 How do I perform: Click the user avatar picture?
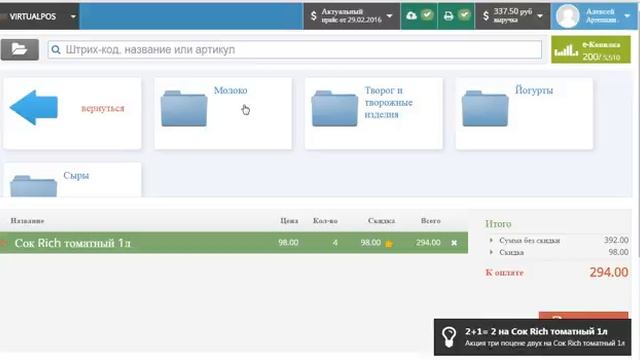click(568, 16)
